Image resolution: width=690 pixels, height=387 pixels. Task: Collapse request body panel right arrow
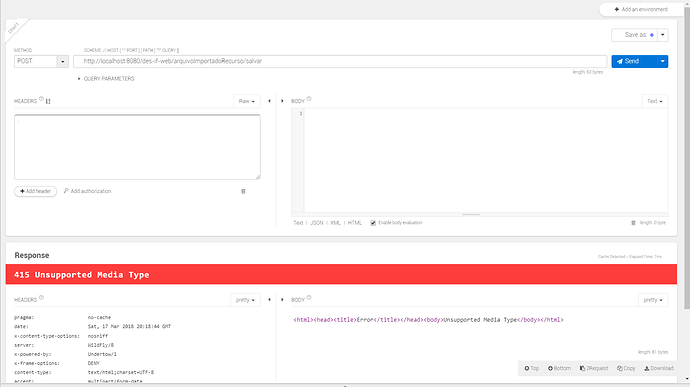pyautogui.click(x=282, y=101)
